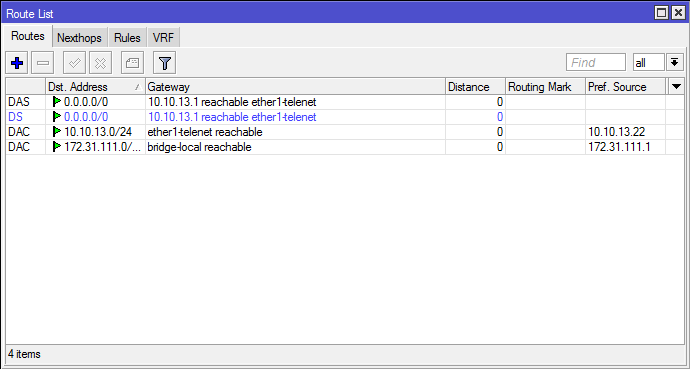Remove selected route with minus icon

(x=43, y=63)
